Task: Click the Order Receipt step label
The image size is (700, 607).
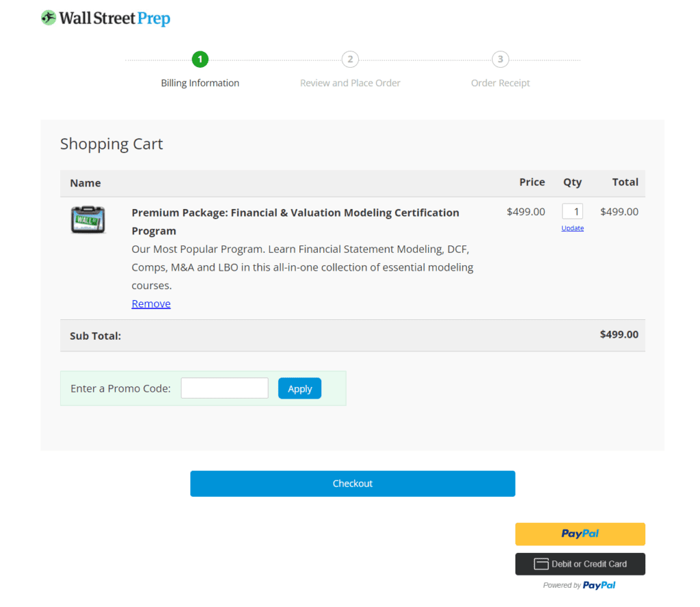Action: point(500,83)
